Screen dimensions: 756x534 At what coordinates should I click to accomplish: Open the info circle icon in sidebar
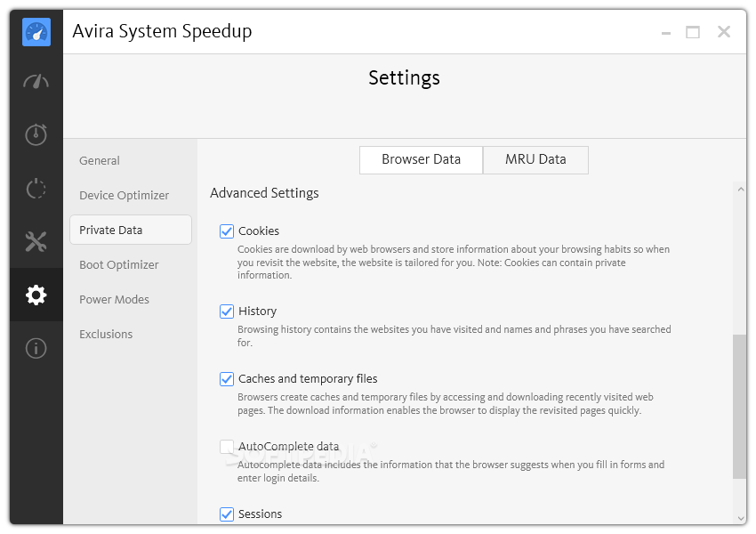click(36, 348)
